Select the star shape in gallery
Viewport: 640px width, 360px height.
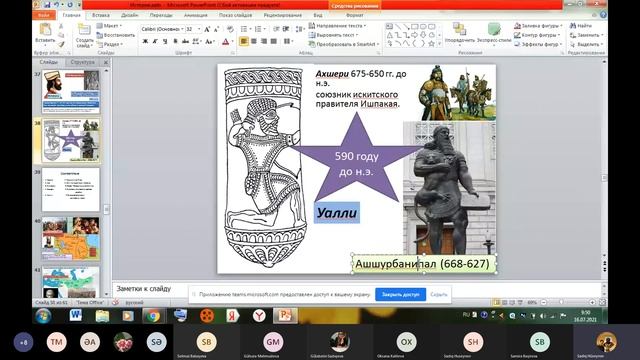pyautogui.click(x=431, y=43)
